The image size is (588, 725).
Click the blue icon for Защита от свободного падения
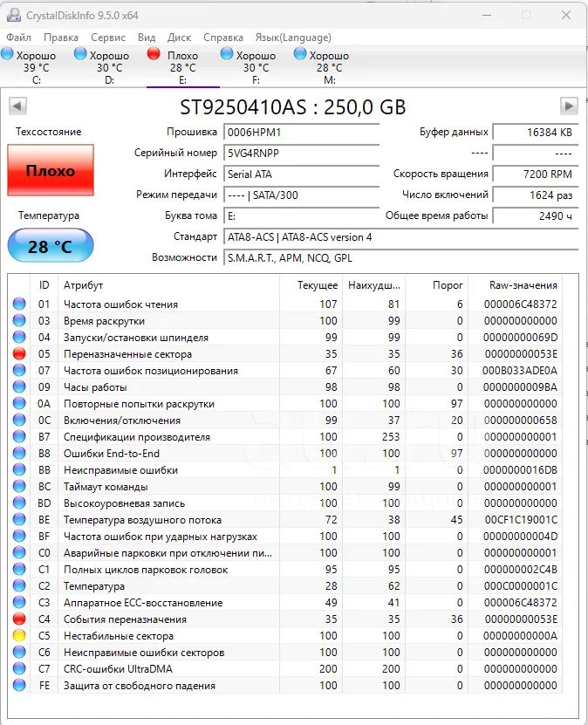[19, 685]
